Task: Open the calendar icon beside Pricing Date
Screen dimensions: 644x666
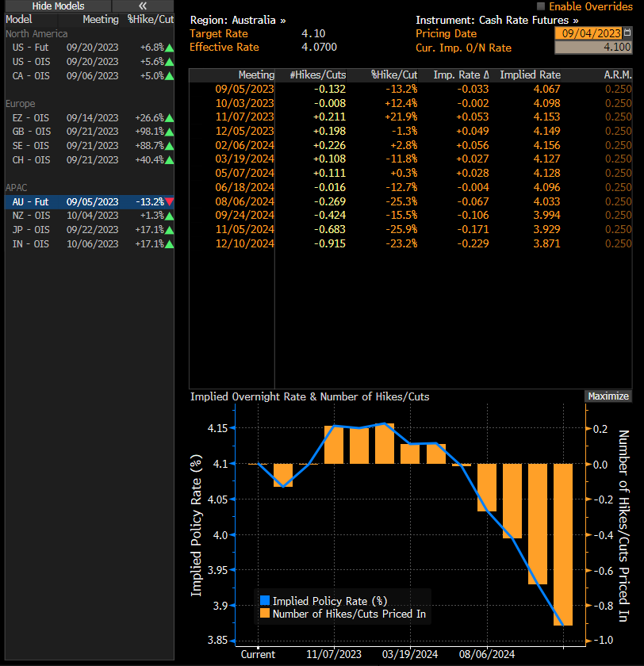Action: (x=628, y=33)
